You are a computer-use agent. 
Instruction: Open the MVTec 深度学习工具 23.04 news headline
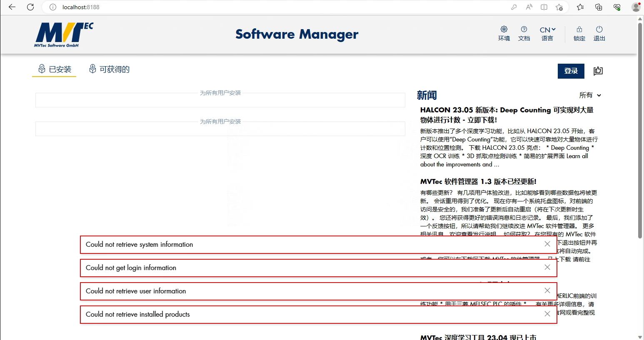(478, 337)
